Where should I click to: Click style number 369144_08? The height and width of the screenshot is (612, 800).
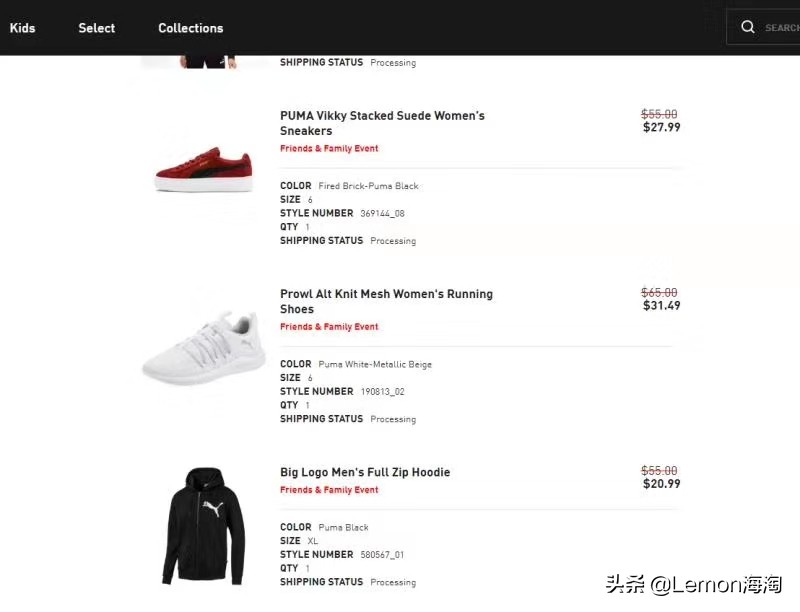(382, 213)
